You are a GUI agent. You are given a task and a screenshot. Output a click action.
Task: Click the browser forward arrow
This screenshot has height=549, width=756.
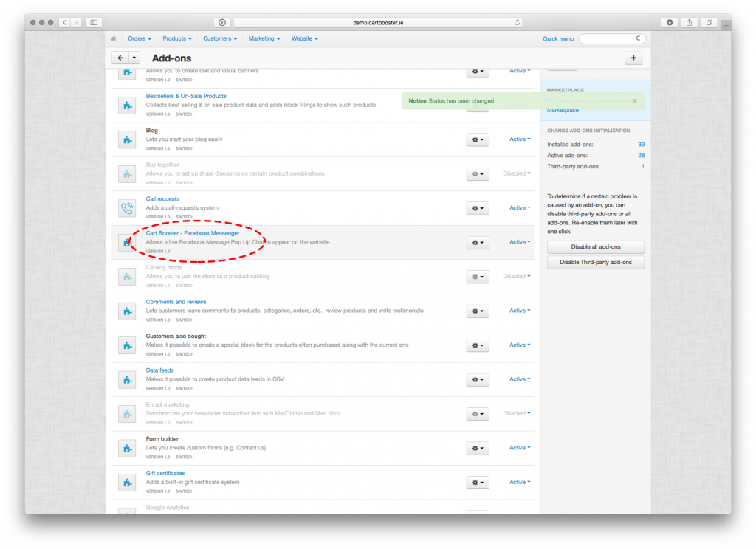pyautogui.click(x=76, y=22)
